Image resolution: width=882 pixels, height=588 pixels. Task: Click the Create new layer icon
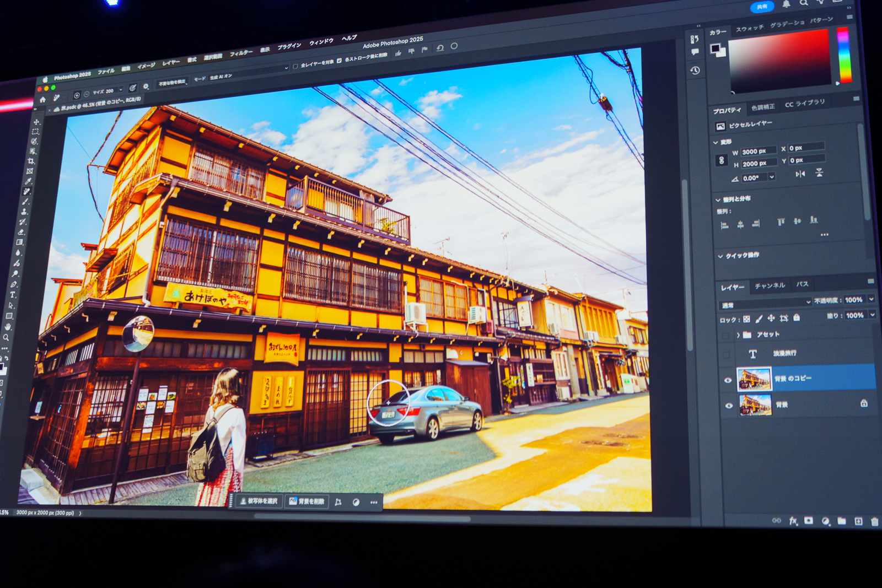[858, 521]
